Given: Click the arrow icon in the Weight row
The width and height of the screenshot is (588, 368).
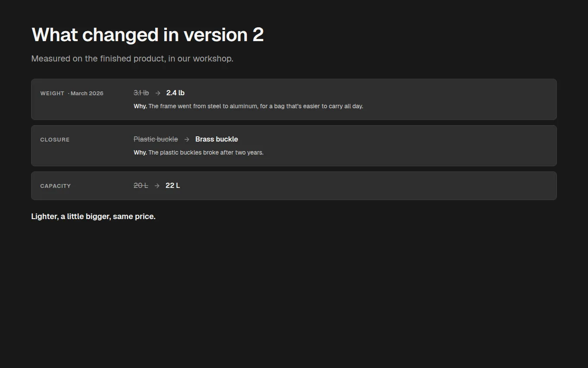Looking at the screenshot, I should click(158, 93).
